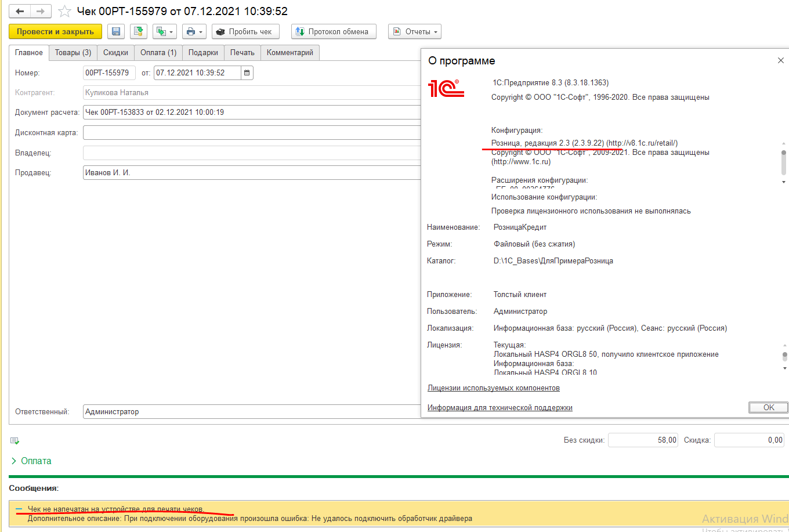This screenshot has height=532, width=789.
Task: Click the mode text Файловый (без сжатия)
Action: click(x=534, y=244)
